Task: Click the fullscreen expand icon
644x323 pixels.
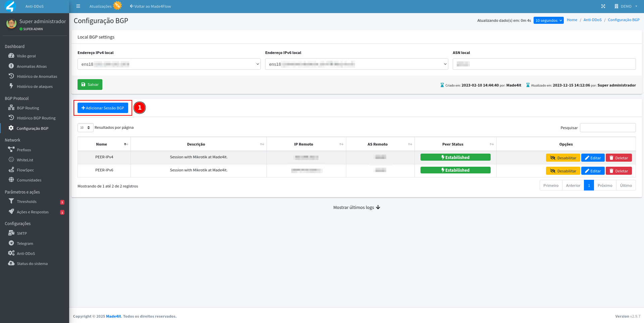Action: point(603,6)
